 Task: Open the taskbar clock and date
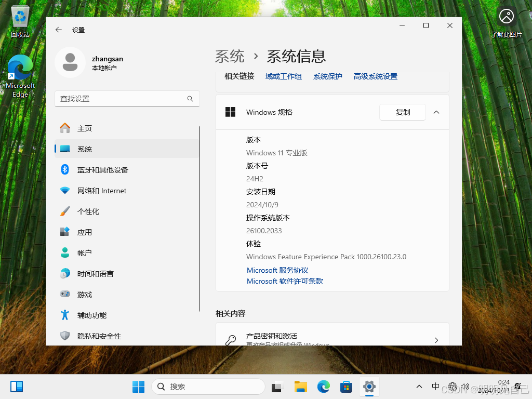[494, 387]
